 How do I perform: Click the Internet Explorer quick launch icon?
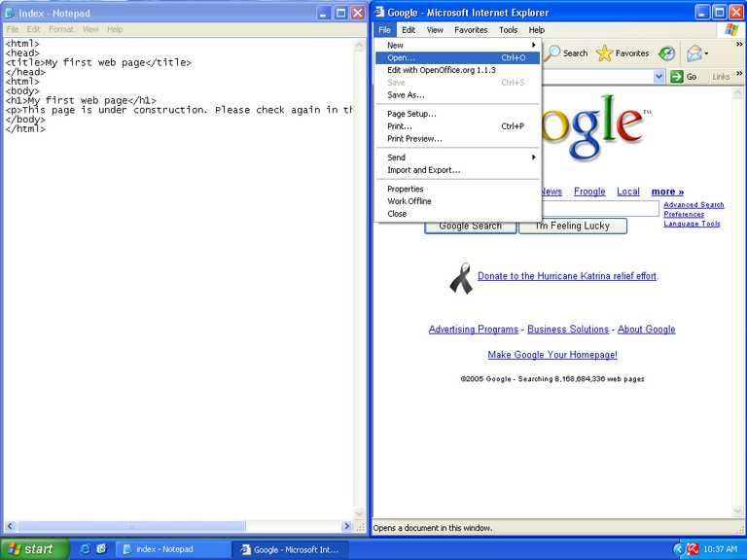tap(85, 549)
